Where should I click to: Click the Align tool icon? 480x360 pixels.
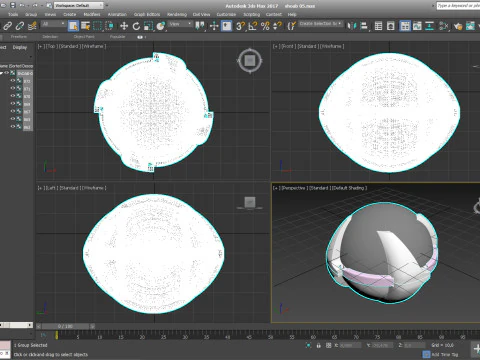(364, 26)
